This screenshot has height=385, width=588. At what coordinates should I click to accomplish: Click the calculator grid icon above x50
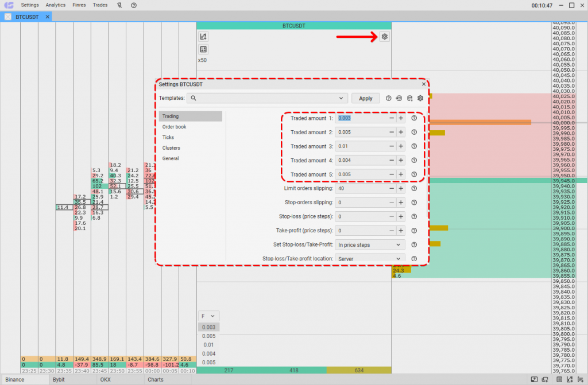pos(203,49)
